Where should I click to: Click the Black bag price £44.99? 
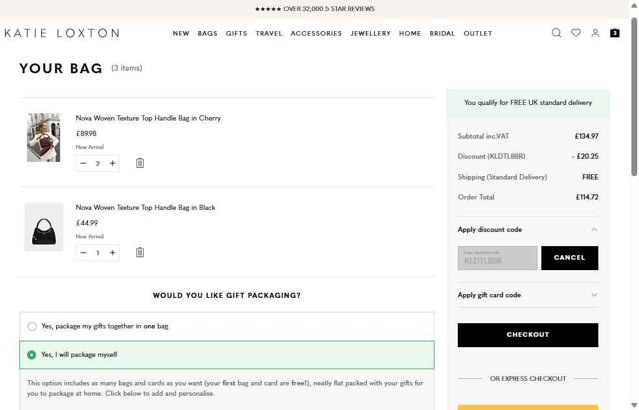coord(87,223)
